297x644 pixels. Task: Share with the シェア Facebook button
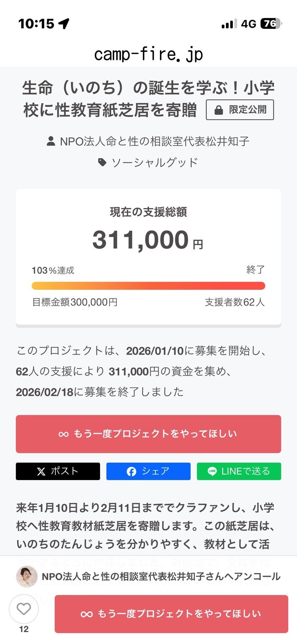(x=148, y=471)
